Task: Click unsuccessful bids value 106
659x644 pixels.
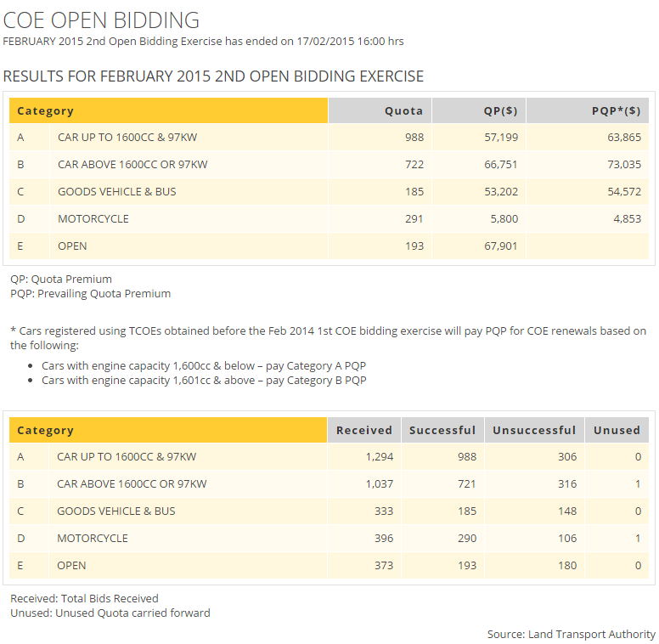Action: [x=567, y=539]
